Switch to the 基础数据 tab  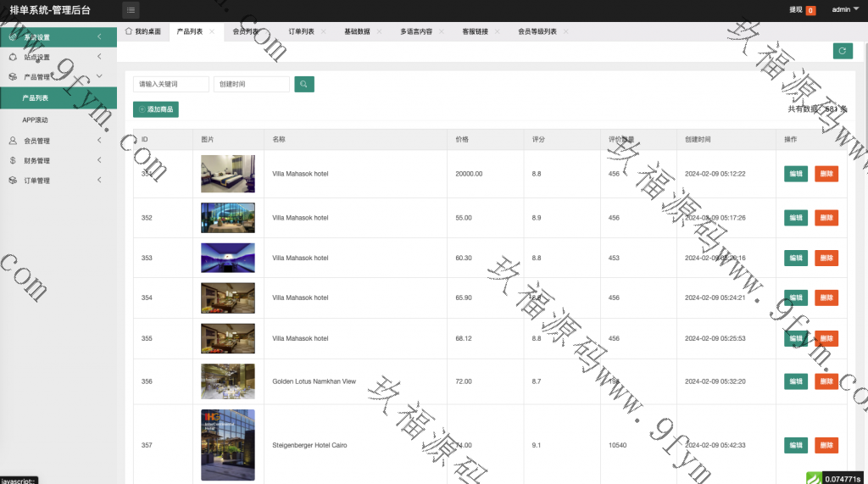[357, 31]
